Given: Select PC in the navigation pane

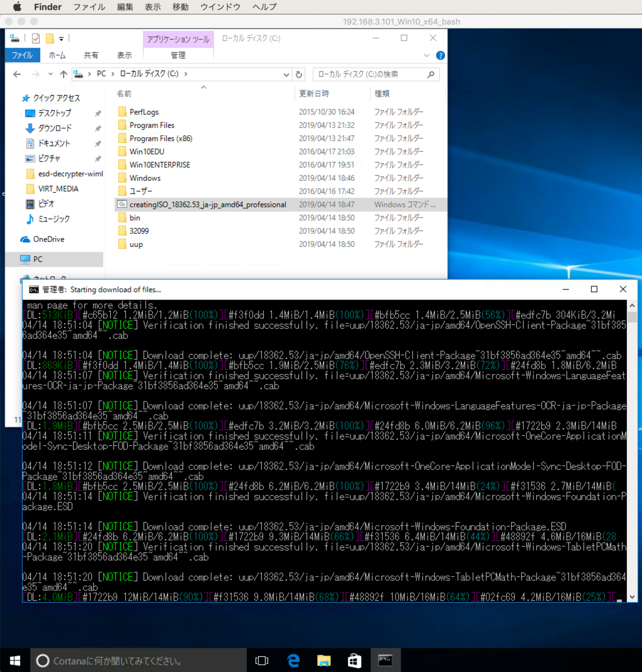Looking at the screenshot, I should click(38, 259).
